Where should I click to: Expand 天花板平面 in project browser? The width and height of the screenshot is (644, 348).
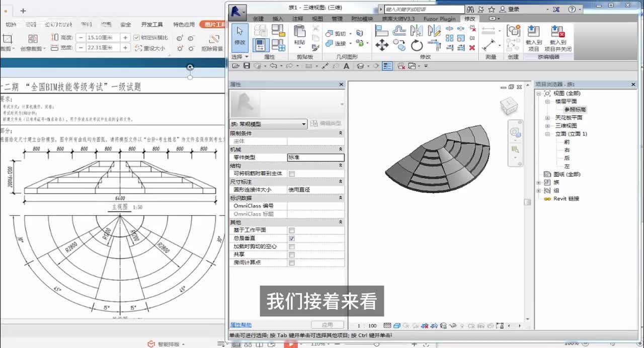point(547,118)
